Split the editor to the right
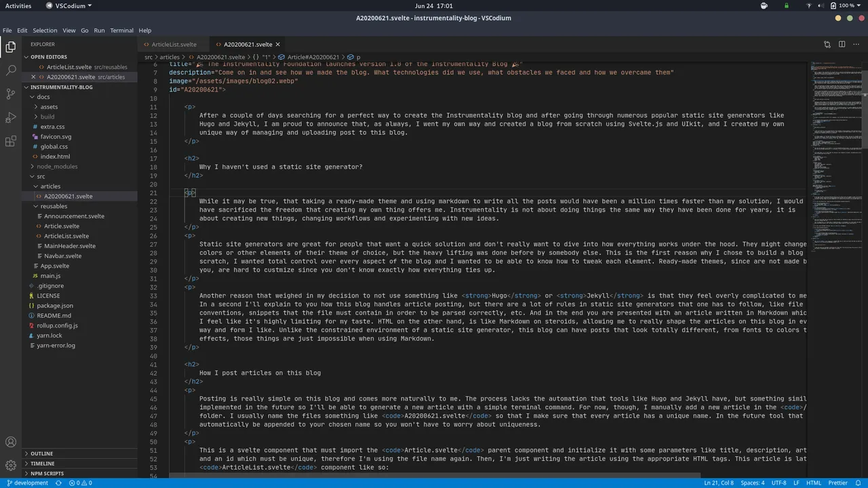This screenshot has width=868, height=488. point(842,44)
